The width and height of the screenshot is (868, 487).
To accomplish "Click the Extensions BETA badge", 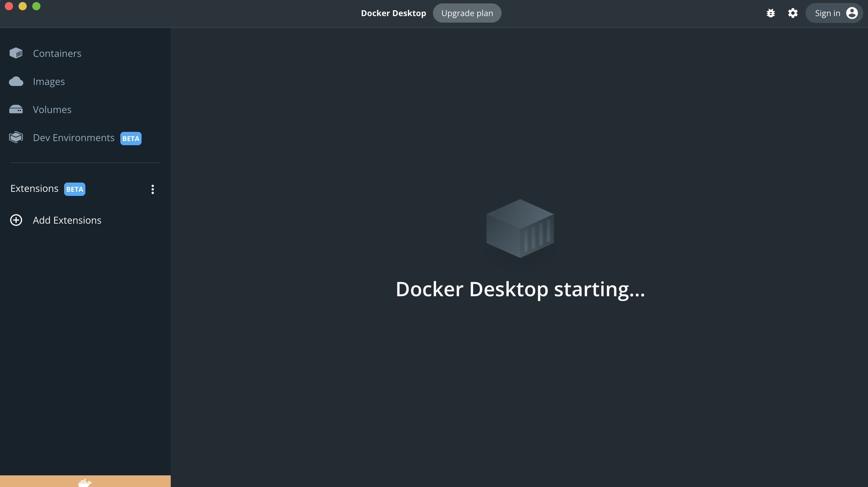I will coord(74,189).
